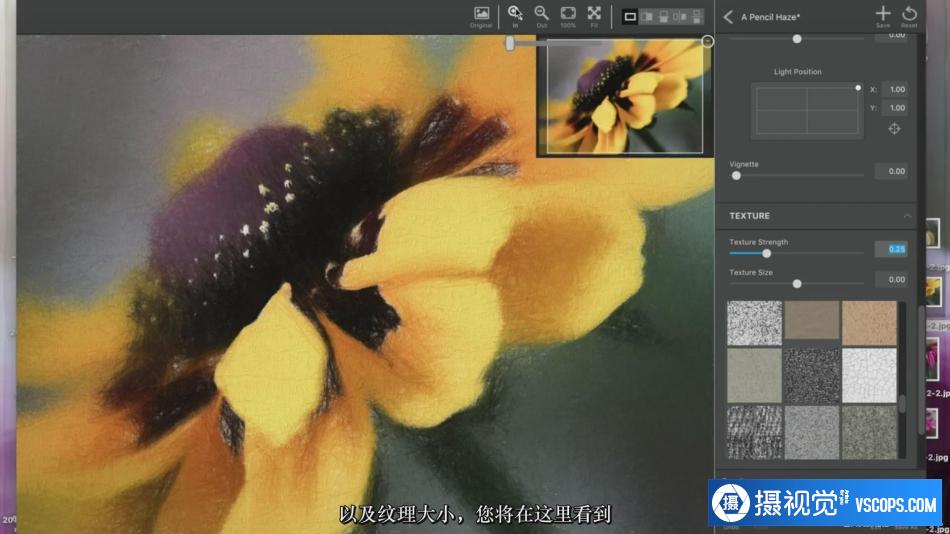The image size is (950, 534).
Task: Click the Light Position Y value field
Action: point(894,108)
